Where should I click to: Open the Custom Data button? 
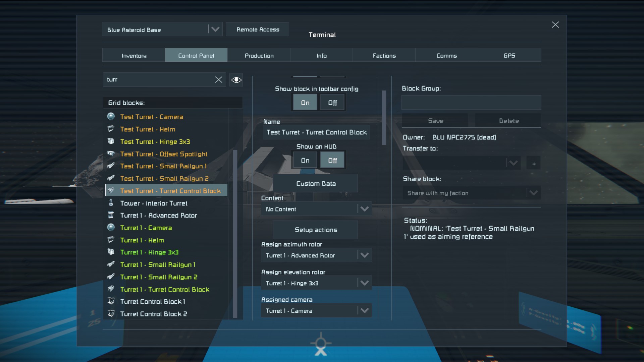coord(315,183)
